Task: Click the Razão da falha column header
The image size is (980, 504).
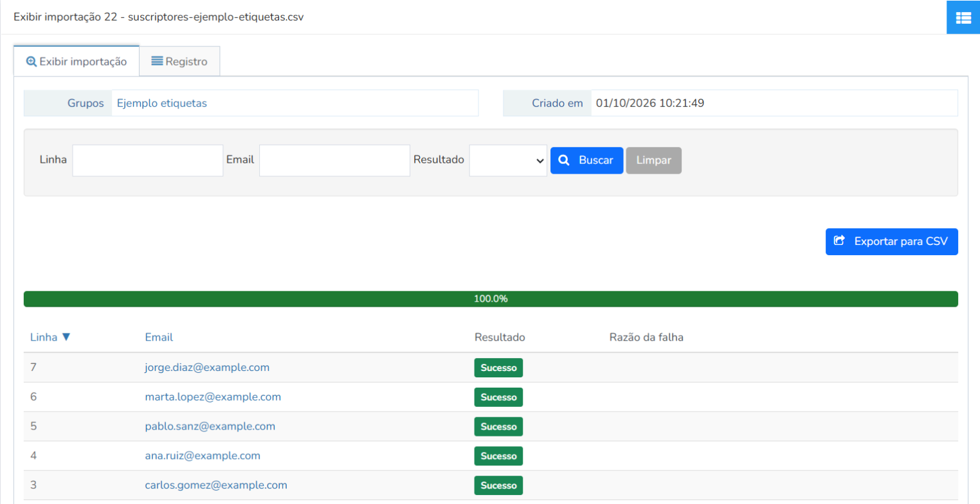Action: 646,337
